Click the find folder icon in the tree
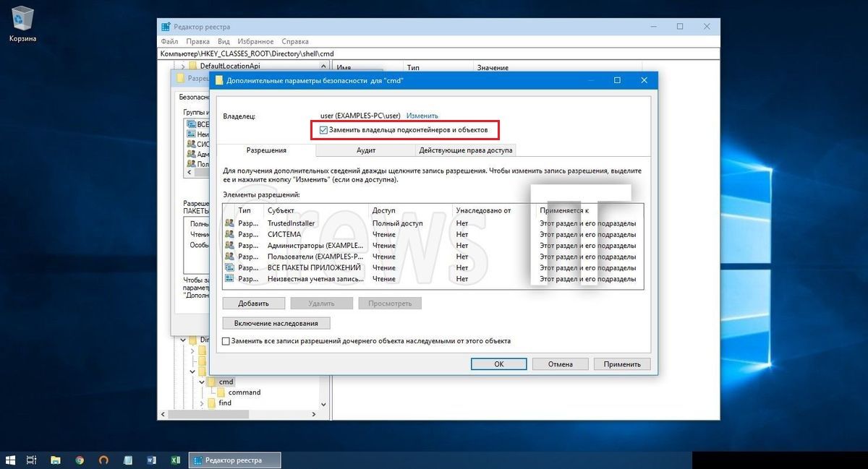Image resolution: width=868 pixels, height=469 pixels. (211, 403)
